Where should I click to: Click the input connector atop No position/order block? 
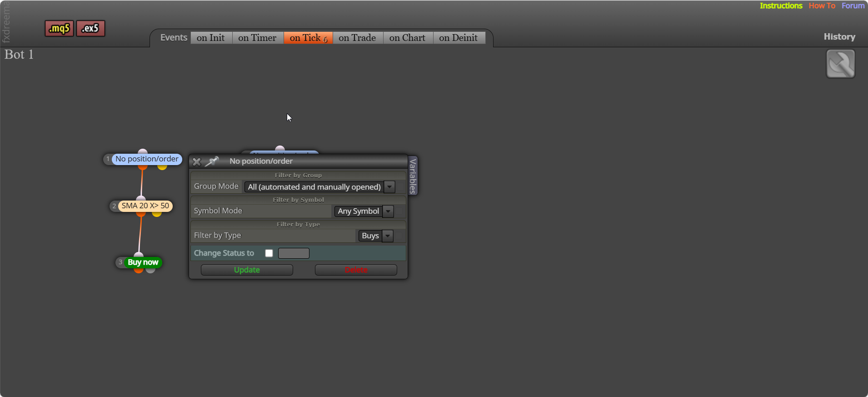coord(143,151)
